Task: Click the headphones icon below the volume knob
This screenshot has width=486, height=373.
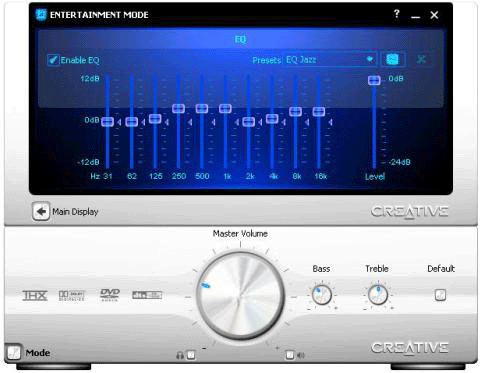Action: 180,355
